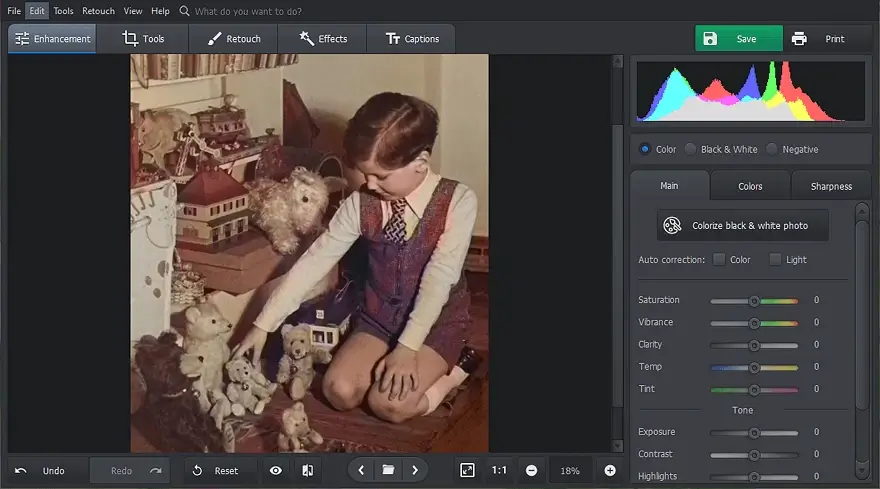Open the View menu

point(133,11)
